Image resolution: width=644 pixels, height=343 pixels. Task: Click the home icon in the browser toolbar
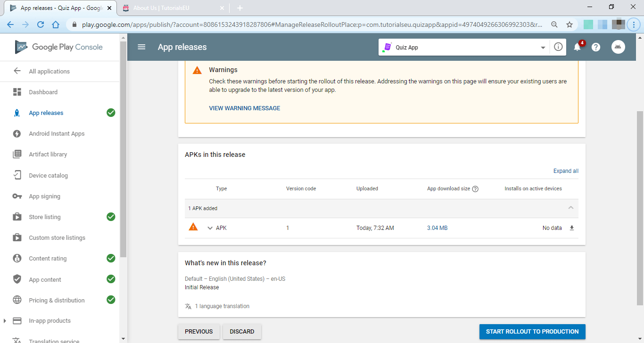tap(56, 24)
